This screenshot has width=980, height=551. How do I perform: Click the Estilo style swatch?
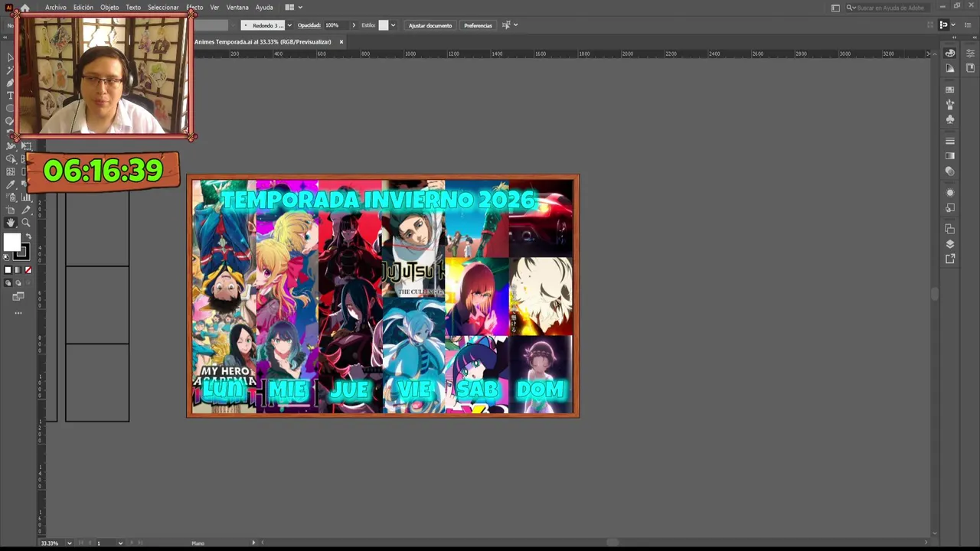point(384,25)
